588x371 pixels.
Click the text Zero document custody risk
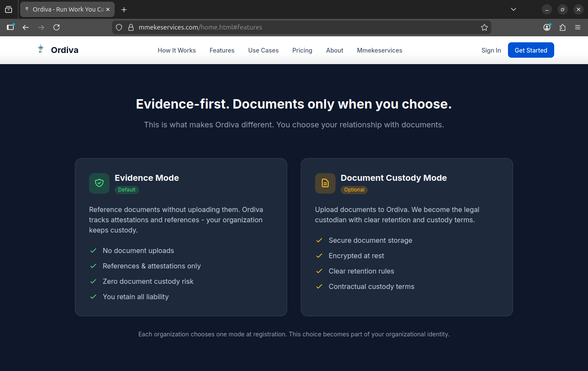tap(148, 281)
